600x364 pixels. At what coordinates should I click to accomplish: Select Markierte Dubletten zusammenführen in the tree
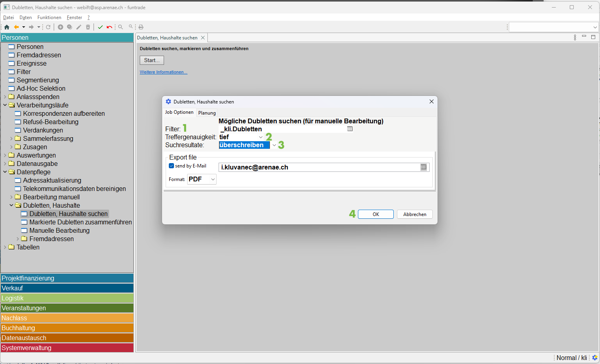pos(80,222)
